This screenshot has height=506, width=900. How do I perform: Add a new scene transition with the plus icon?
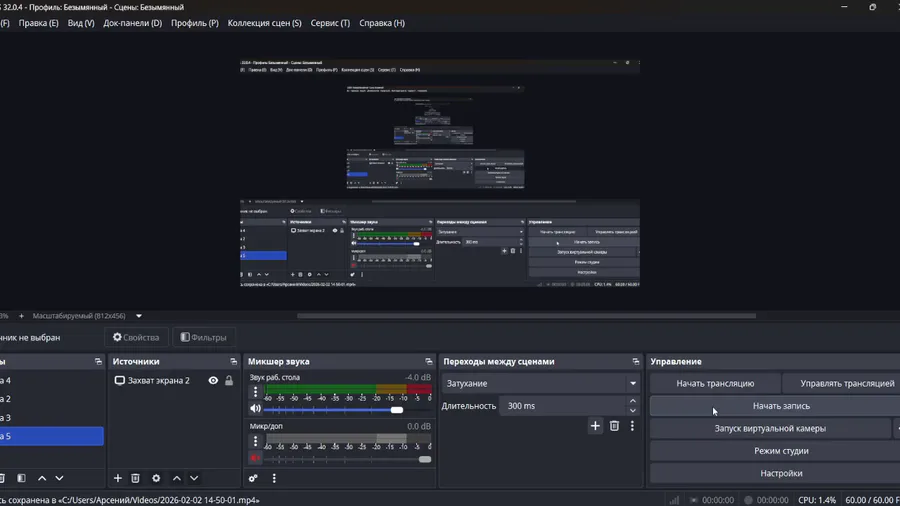coord(595,426)
